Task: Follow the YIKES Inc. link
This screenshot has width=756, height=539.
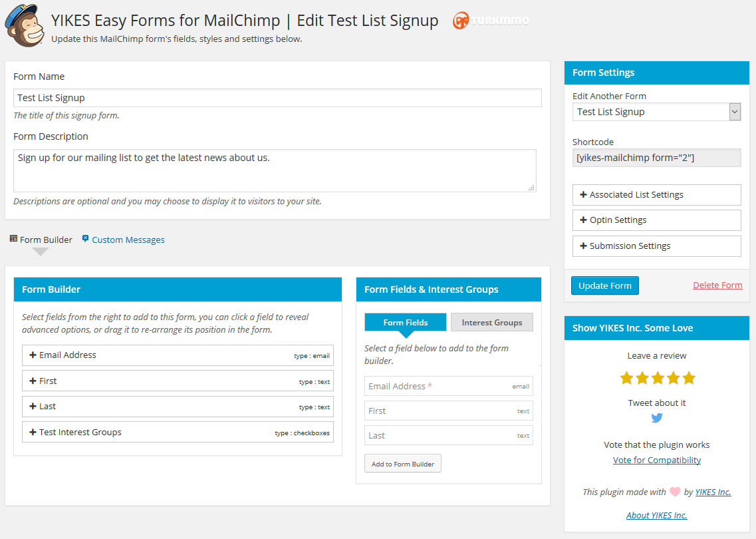Action: tap(713, 492)
